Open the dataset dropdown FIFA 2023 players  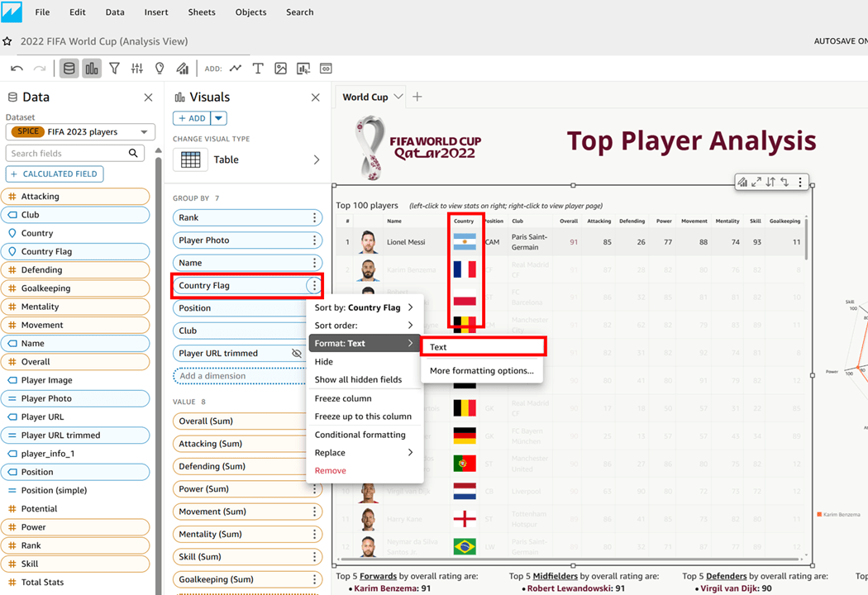click(x=80, y=131)
